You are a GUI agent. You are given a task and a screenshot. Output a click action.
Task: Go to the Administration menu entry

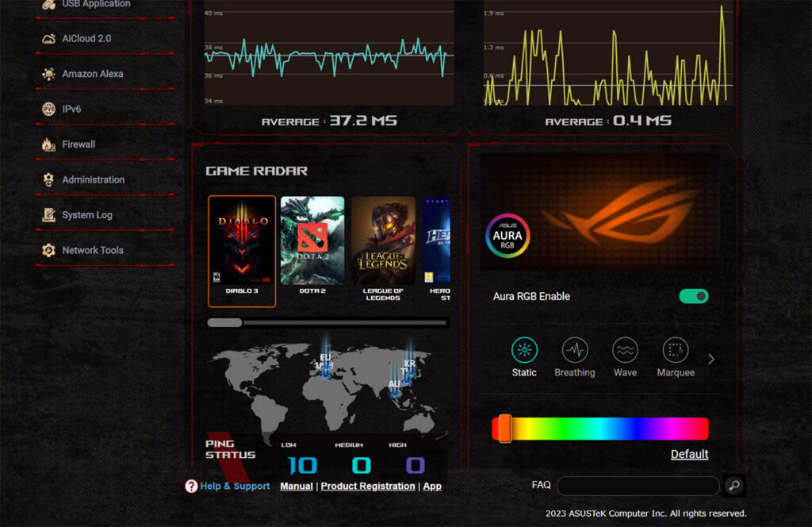(94, 179)
